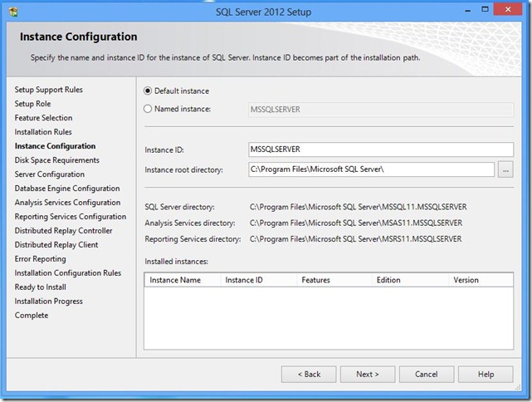This screenshot has width=532, height=402.
Task: Choose the Named instance option
Action: [x=149, y=109]
